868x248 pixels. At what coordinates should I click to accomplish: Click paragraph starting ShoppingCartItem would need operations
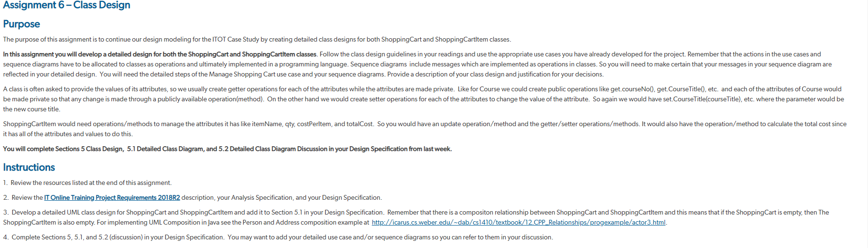424,129
